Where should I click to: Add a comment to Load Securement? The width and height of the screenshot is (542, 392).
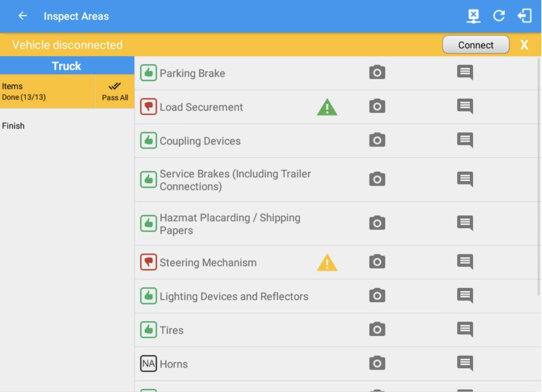coord(465,106)
